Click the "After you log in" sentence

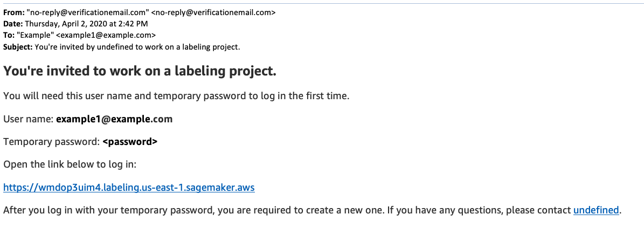(x=286, y=210)
